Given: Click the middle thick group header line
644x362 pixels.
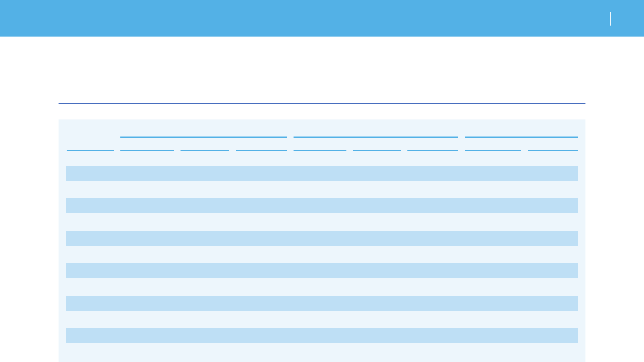Looking at the screenshot, I should [x=376, y=137].
